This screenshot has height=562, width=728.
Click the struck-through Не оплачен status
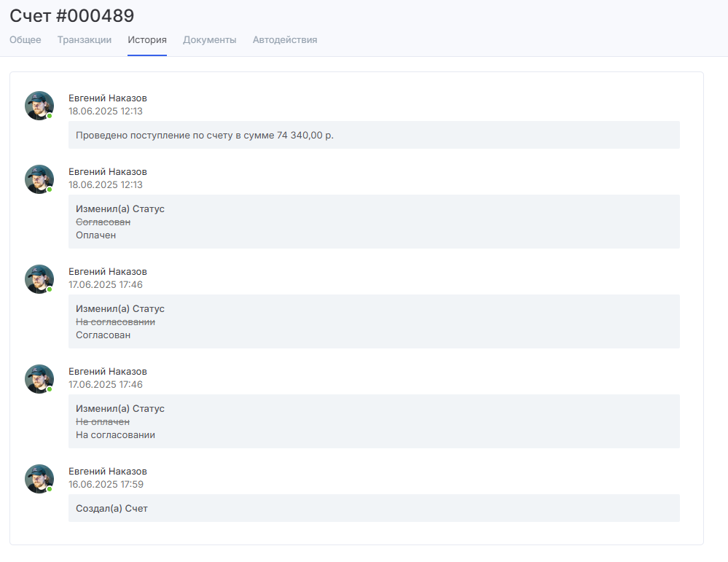click(x=103, y=422)
